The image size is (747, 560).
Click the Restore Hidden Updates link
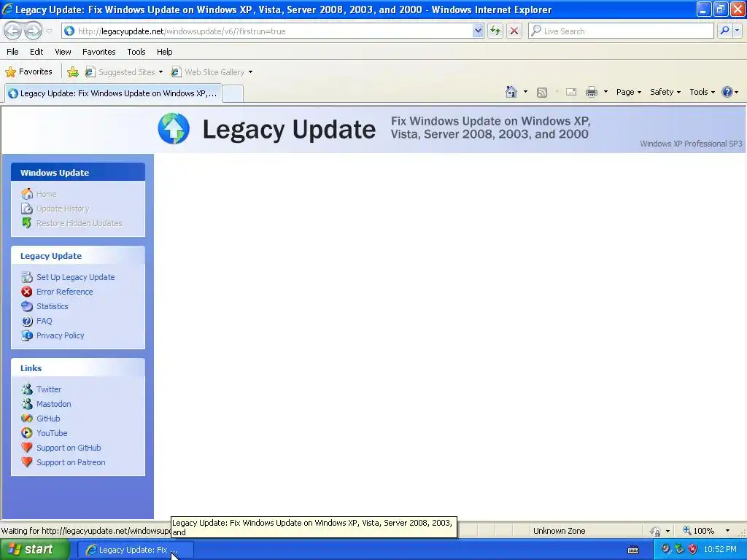(x=79, y=223)
